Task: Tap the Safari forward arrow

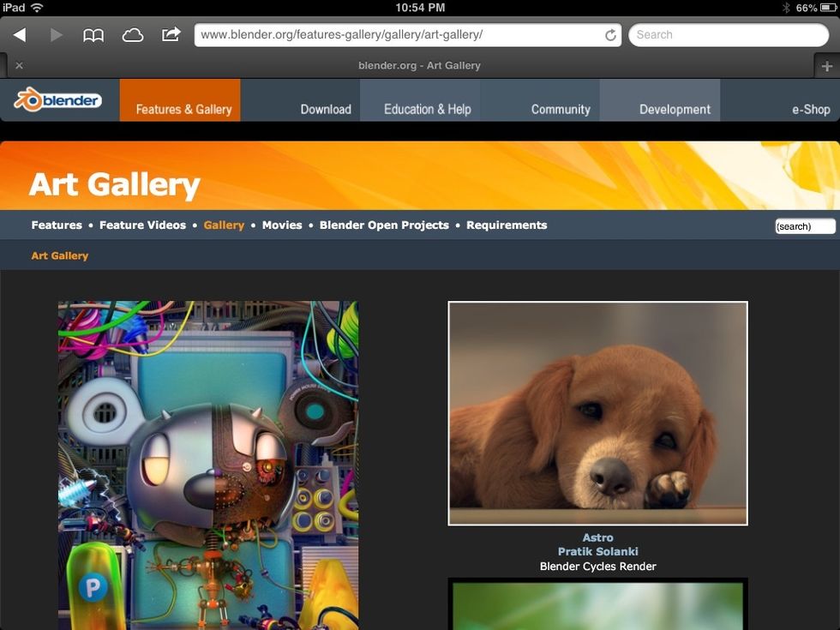Action: coord(57,35)
